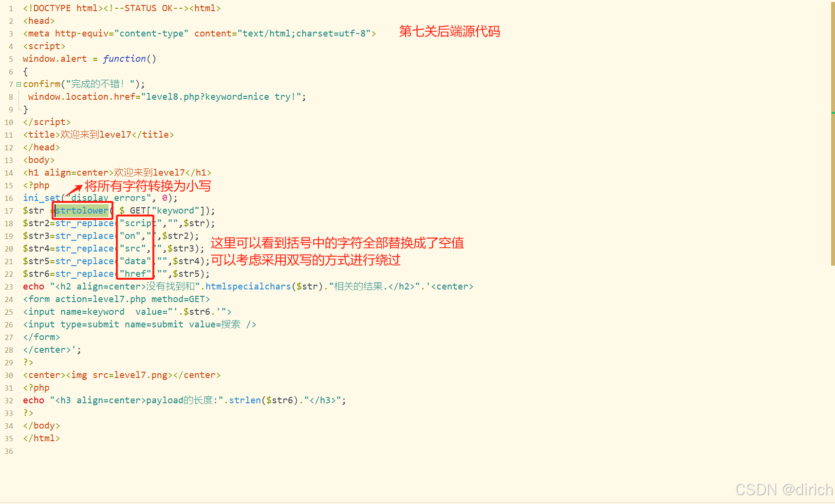Click window.location.href on line 8

pos(81,97)
